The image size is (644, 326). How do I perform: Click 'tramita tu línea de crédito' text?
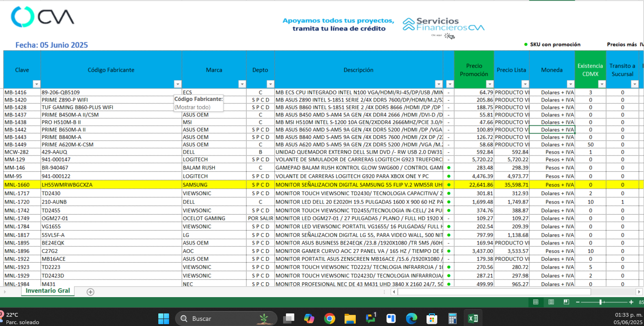(x=339, y=28)
